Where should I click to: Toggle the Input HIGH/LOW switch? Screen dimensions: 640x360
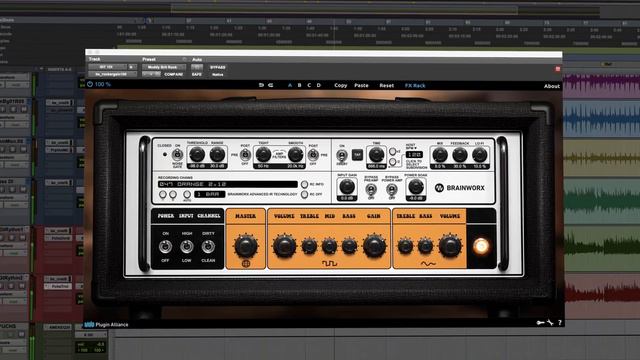tap(187, 247)
